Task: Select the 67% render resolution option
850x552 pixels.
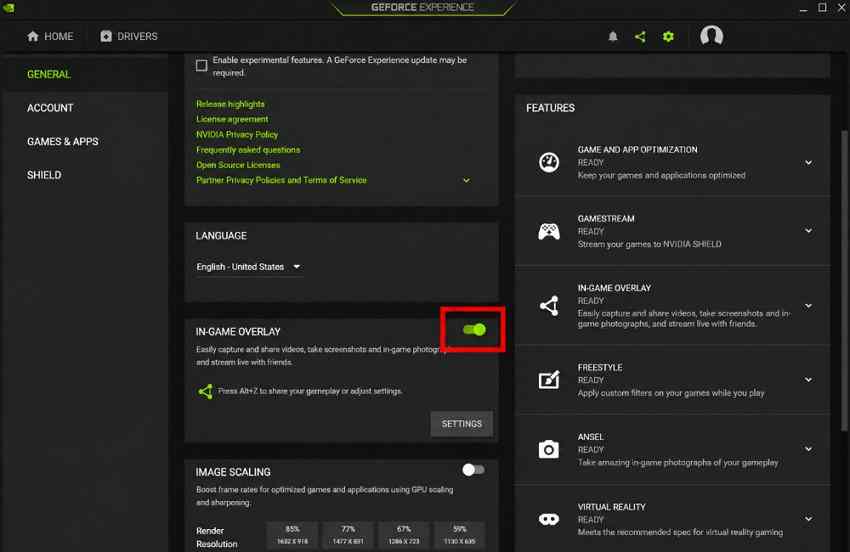Action: [404, 535]
